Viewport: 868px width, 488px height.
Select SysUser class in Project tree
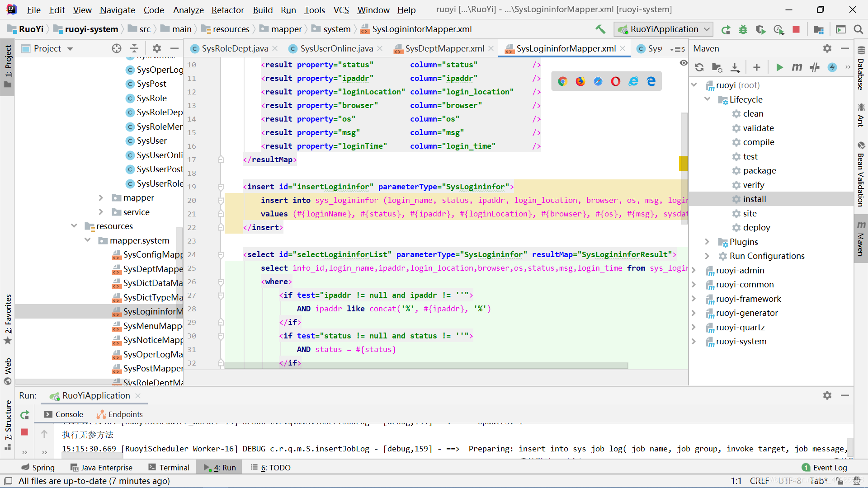151,141
